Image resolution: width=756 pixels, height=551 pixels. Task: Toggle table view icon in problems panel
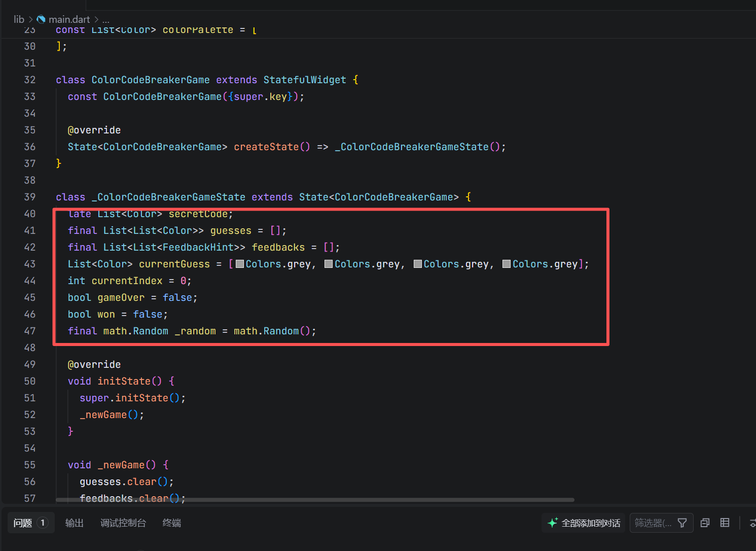pos(725,523)
